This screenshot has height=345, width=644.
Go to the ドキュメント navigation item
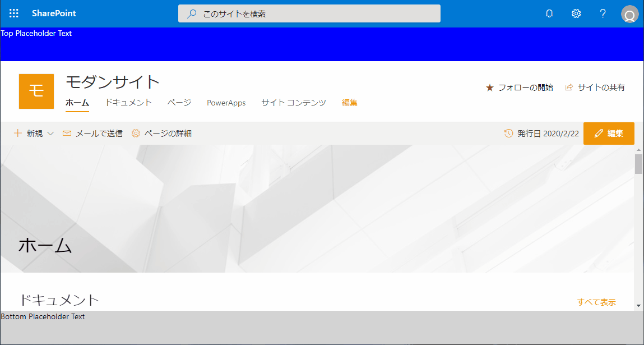click(x=128, y=103)
